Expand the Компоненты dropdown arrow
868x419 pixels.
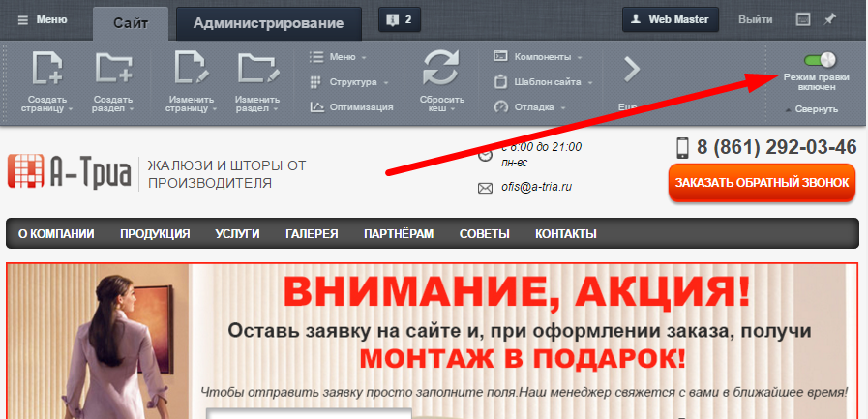coord(580,57)
